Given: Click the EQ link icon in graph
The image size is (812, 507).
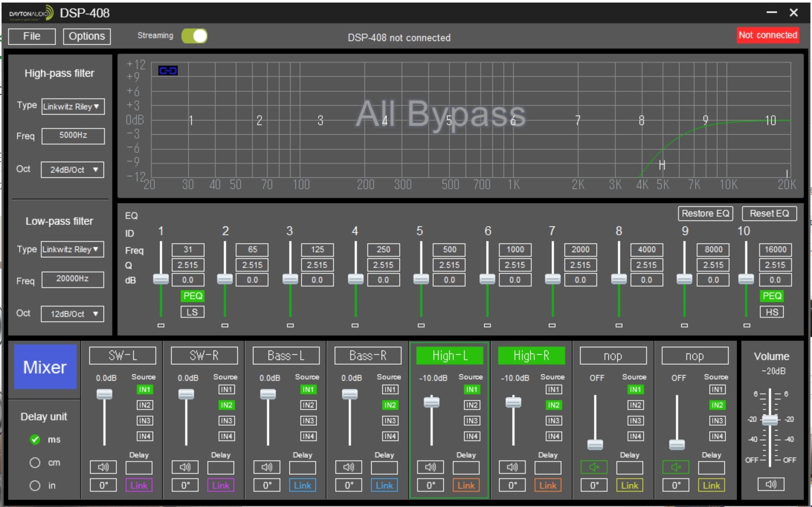Looking at the screenshot, I should (168, 70).
